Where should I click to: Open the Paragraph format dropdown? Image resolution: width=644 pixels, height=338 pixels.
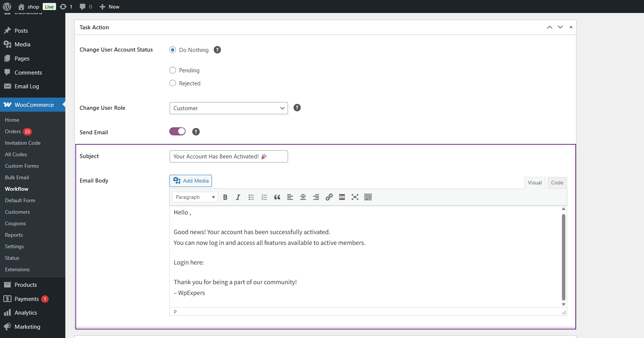pyautogui.click(x=195, y=197)
